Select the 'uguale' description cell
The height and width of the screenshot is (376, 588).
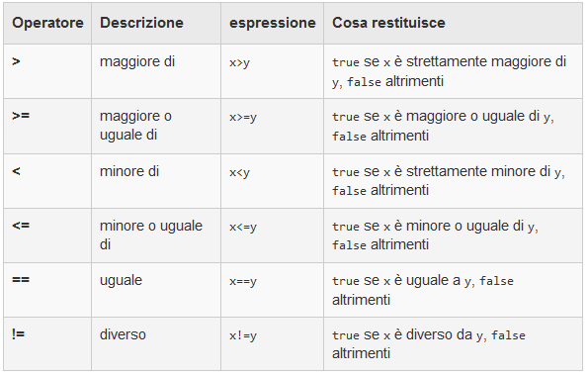click(156, 290)
